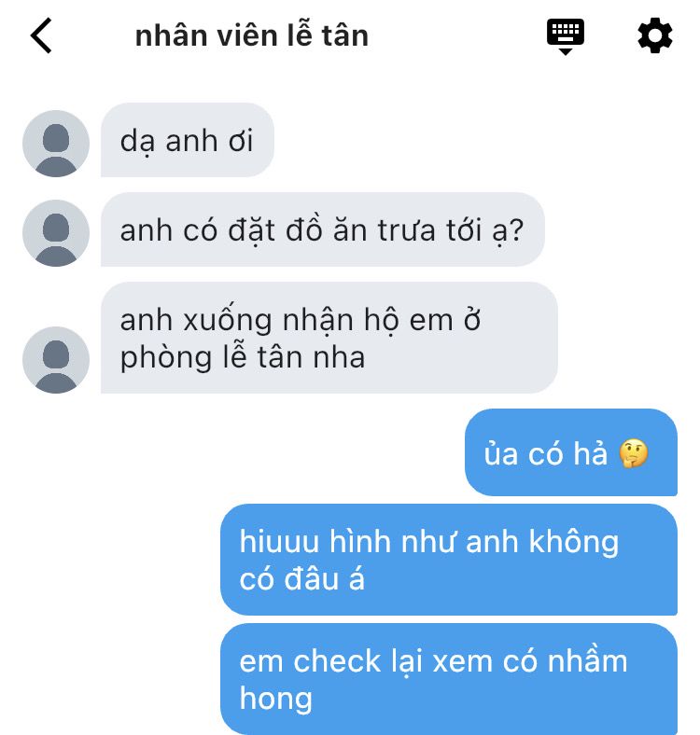Select the 'hiuuu hình như anh không' message
Screen dimensions: 700x735
pyautogui.click(x=449, y=560)
